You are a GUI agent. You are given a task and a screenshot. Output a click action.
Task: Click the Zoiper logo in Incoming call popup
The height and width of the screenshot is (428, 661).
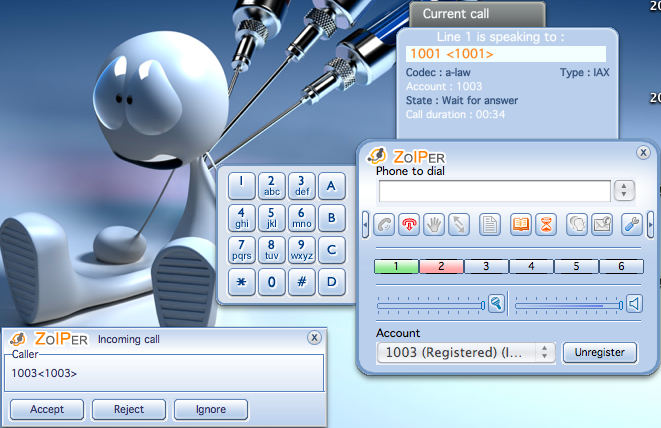click(49, 339)
